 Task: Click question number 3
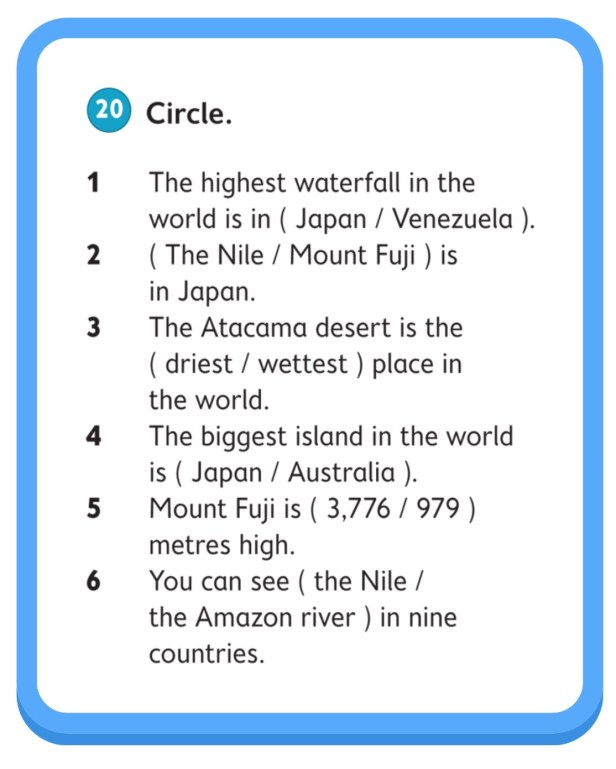point(93,328)
